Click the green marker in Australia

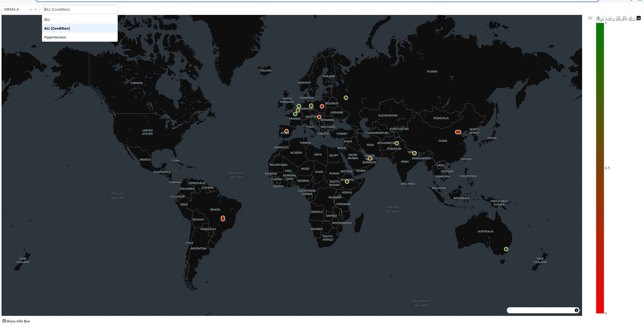click(506, 249)
